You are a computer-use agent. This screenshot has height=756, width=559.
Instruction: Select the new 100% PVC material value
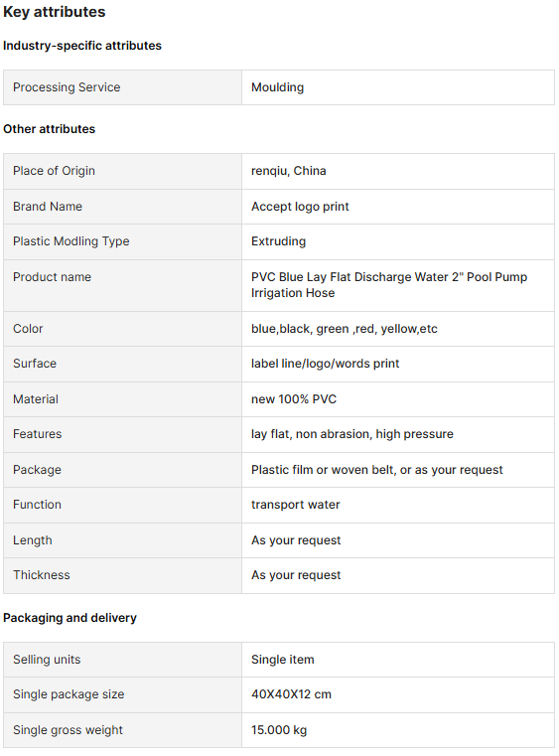pyautogui.click(x=294, y=399)
